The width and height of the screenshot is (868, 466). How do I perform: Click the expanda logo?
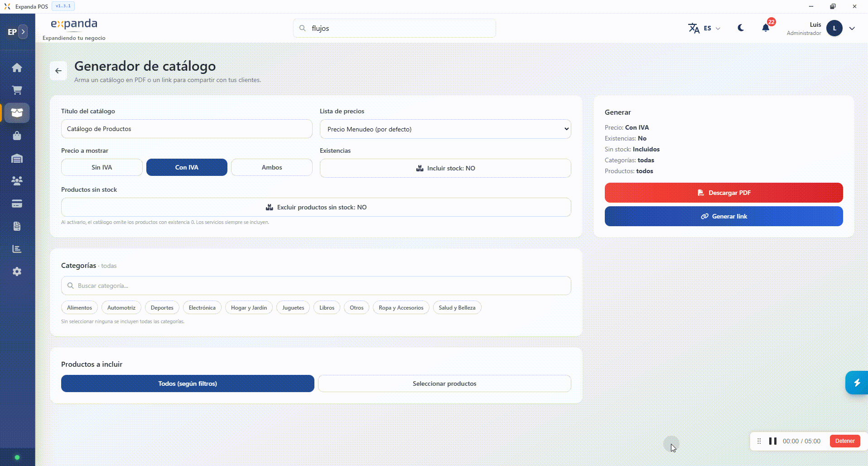click(x=74, y=24)
